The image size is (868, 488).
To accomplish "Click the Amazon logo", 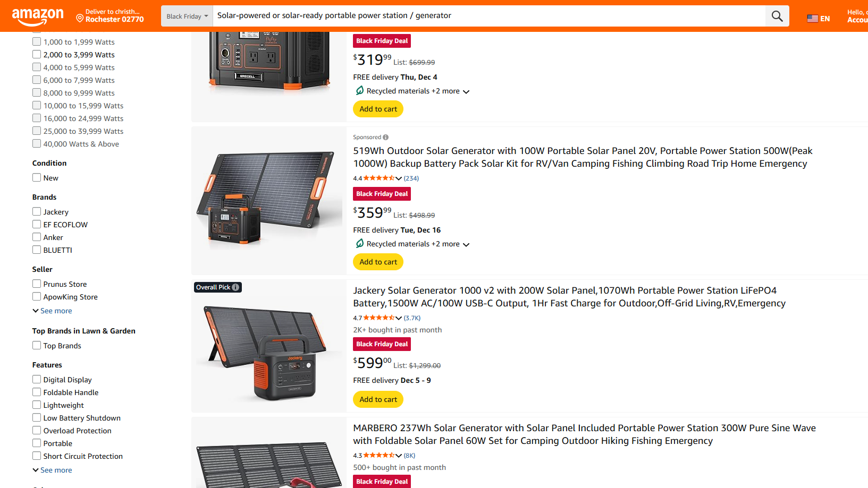I will tap(37, 16).
